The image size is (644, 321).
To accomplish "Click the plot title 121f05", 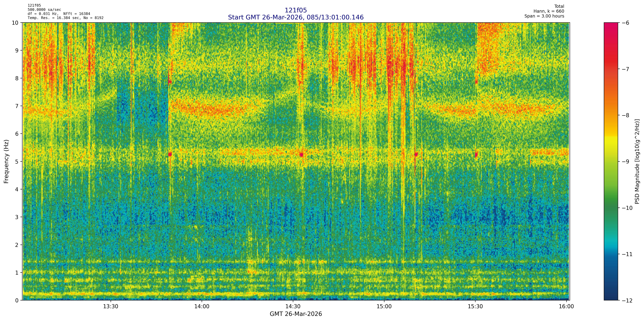I will click(296, 10).
